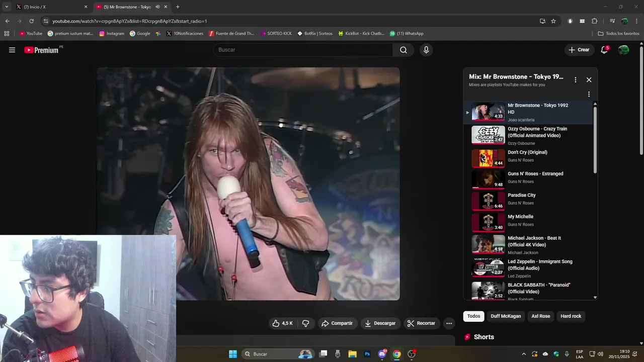Click the Compartir button
Image resolution: width=644 pixels, height=362 pixels.
coord(338,323)
